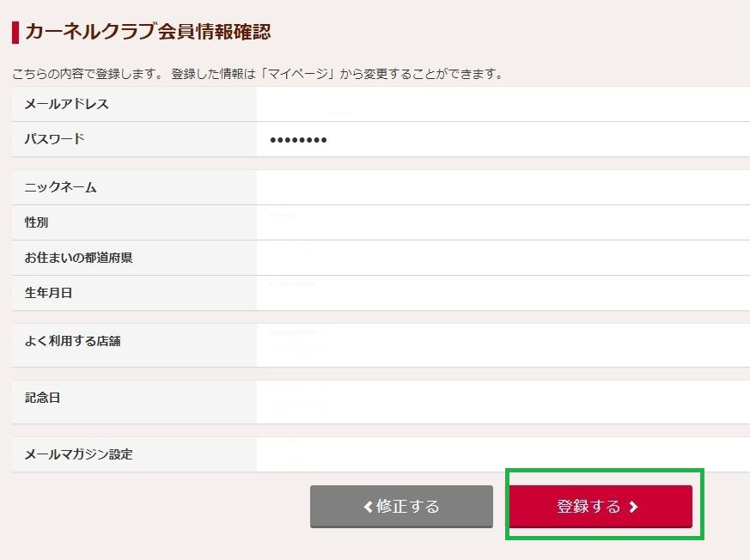The image size is (750, 560).
Task: Click the right arrow icon on 登録する button
Action: point(633,506)
